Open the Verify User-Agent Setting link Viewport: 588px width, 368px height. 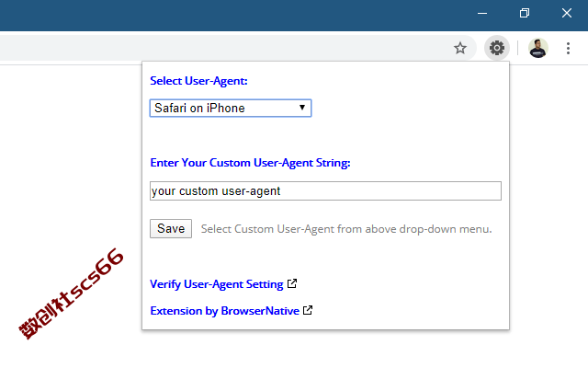tap(217, 284)
